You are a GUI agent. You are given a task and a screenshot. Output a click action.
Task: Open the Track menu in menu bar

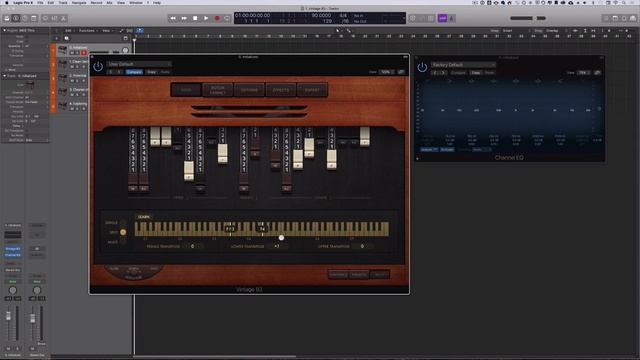63,2
